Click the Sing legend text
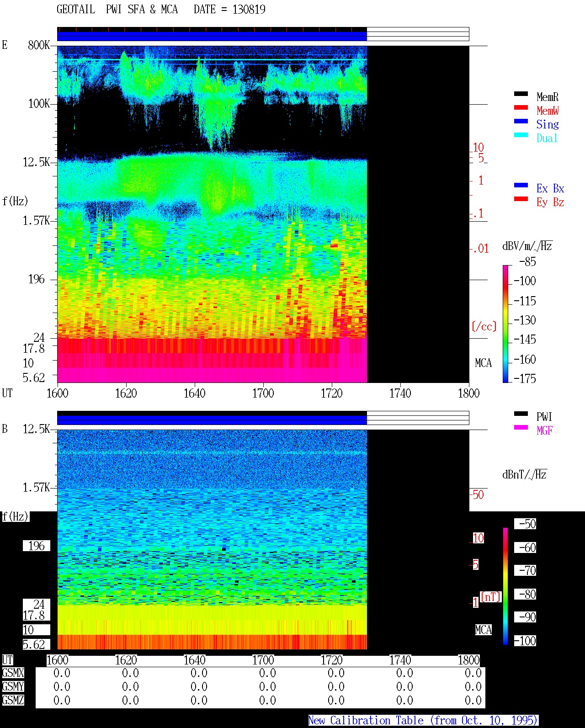The width and height of the screenshot is (585, 728). pos(548,124)
